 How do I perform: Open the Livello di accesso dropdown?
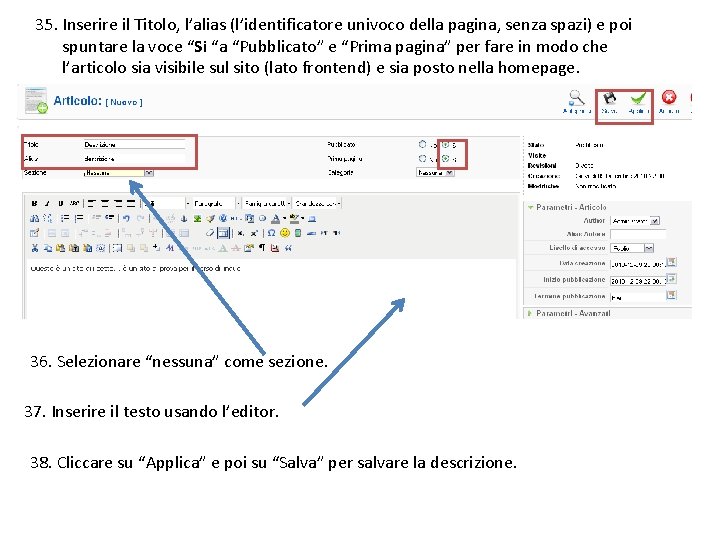(x=632, y=248)
